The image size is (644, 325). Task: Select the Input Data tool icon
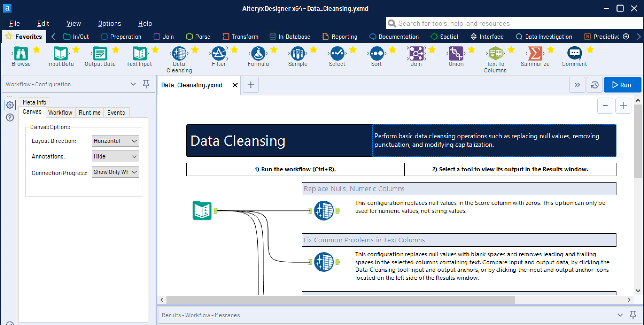point(60,53)
